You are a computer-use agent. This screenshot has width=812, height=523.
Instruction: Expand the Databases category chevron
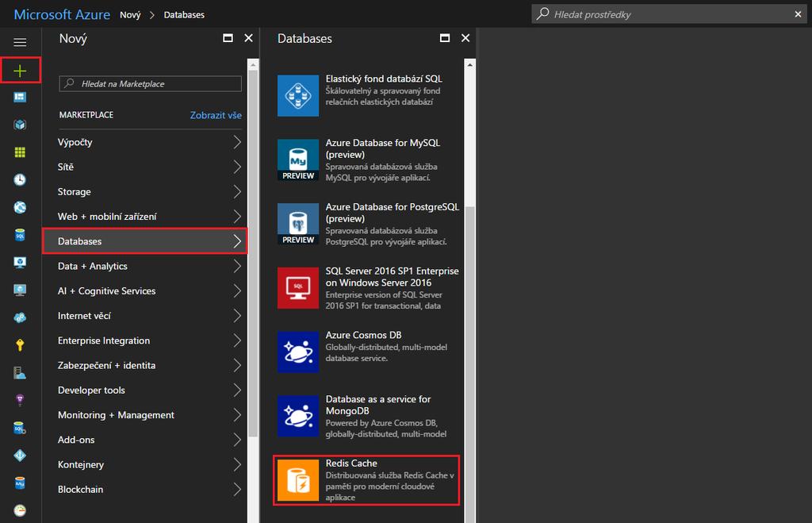pyautogui.click(x=237, y=241)
